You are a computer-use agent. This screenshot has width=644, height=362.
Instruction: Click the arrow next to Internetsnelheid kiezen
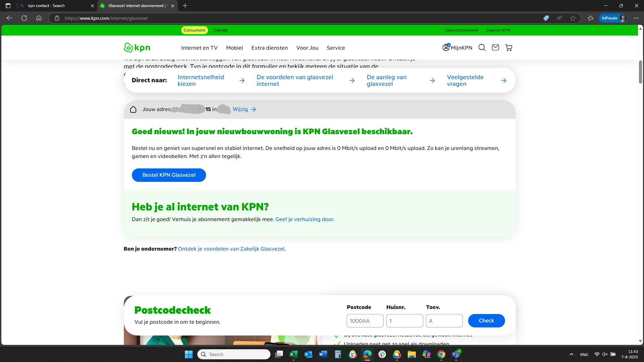coord(242,81)
